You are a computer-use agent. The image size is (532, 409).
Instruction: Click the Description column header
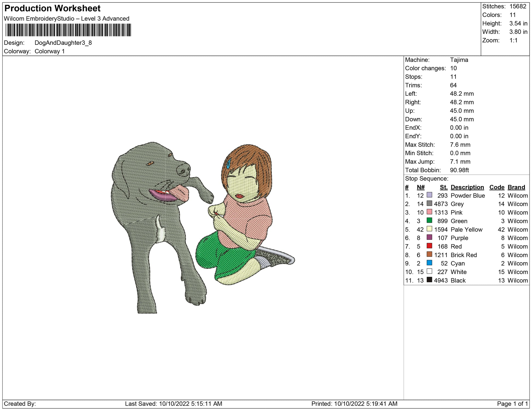[x=467, y=187]
